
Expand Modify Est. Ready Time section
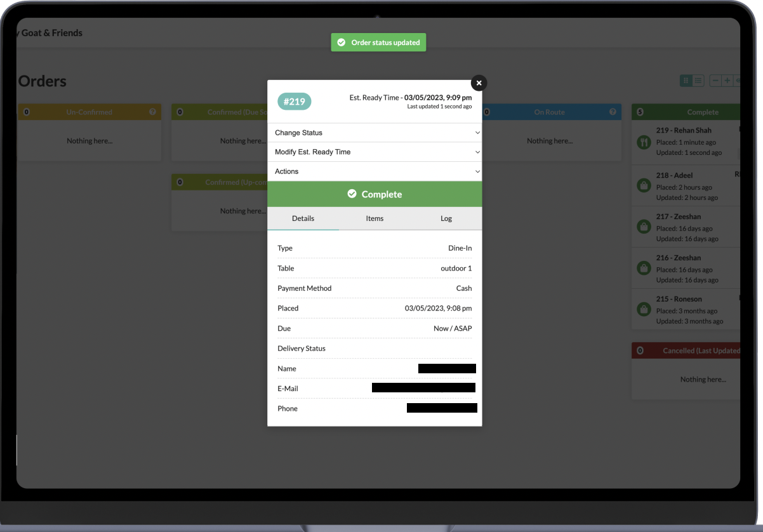[375, 152]
